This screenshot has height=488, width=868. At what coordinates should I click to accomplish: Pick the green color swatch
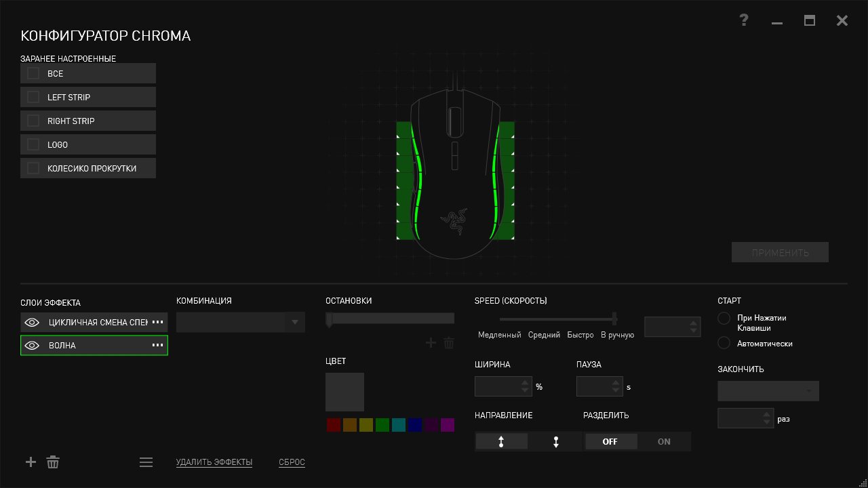382,425
